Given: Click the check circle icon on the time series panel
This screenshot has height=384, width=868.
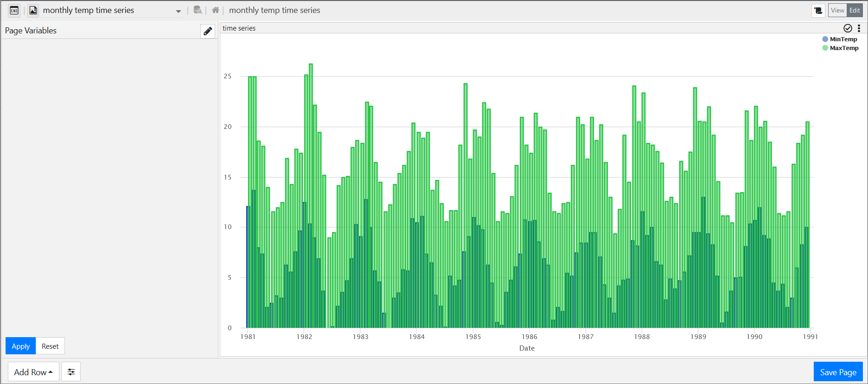Looking at the screenshot, I should coord(848,28).
